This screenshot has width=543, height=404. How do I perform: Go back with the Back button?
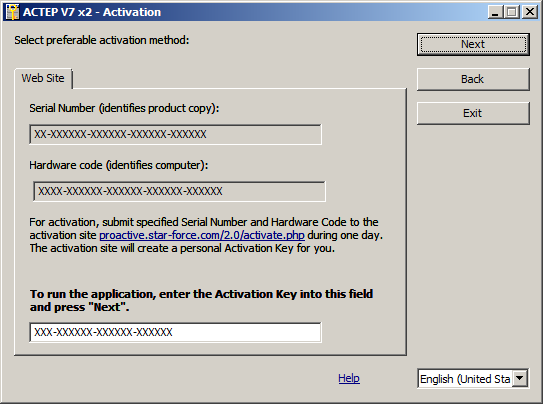coord(473,79)
